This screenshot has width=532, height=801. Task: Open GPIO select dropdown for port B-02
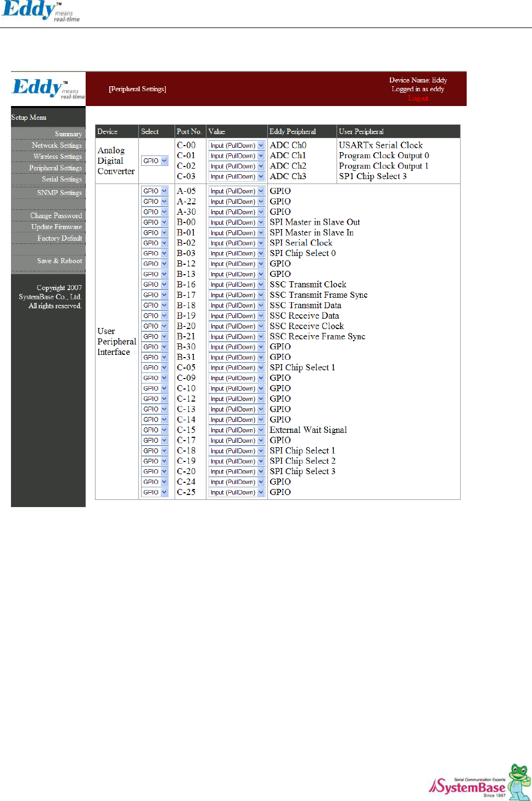pos(155,243)
